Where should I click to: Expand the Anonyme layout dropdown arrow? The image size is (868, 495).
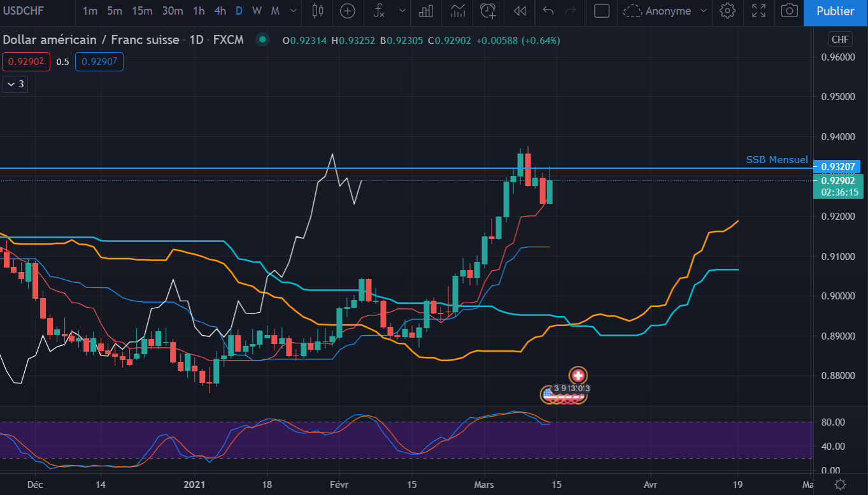coord(704,11)
